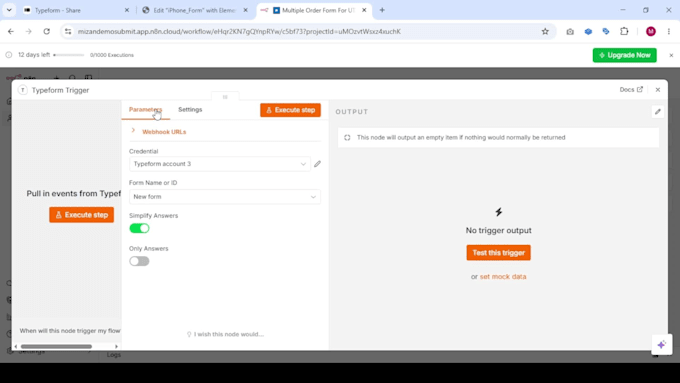Click the blue cube extension icon
The width and height of the screenshot is (680, 383).
(588, 31)
